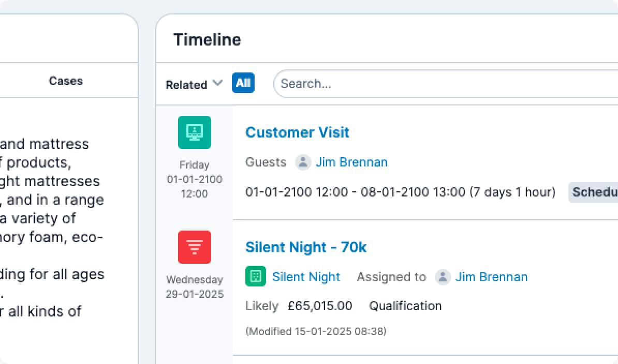Select the All filter button
618x364 pixels.
tap(243, 83)
